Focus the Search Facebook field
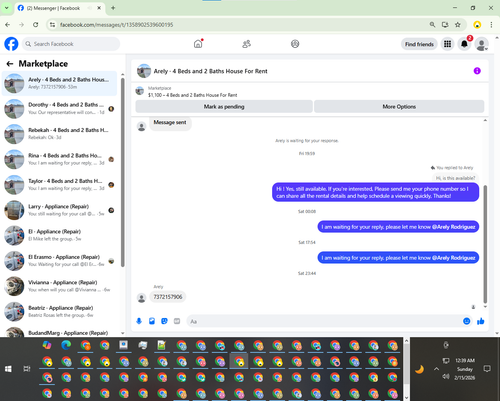This screenshot has width=500, height=401. click(x=71, y=44)
